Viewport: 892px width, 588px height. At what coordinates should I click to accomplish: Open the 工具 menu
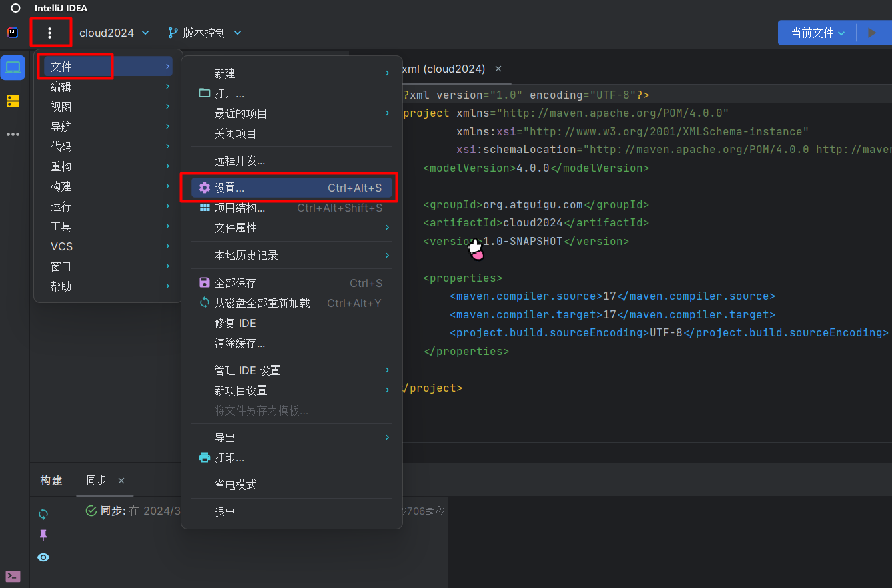pos(108,226)
